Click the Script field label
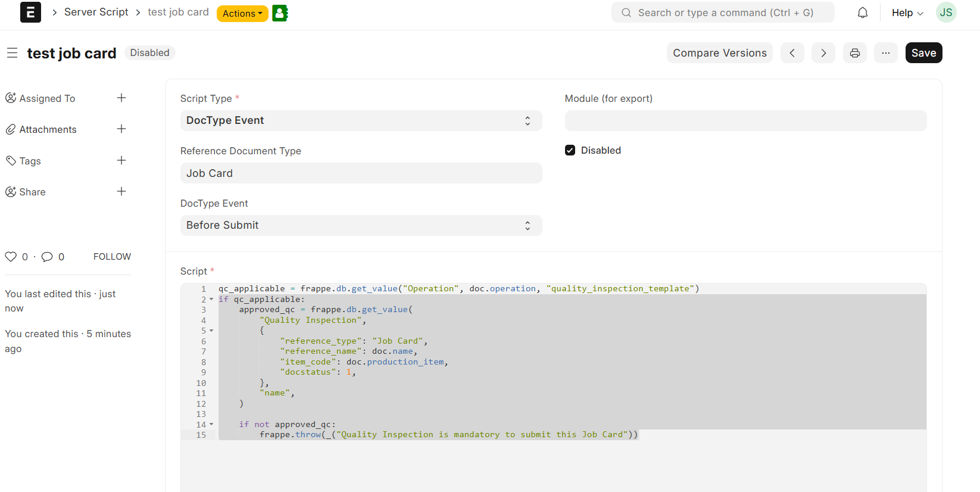 (x=193, y=271)
